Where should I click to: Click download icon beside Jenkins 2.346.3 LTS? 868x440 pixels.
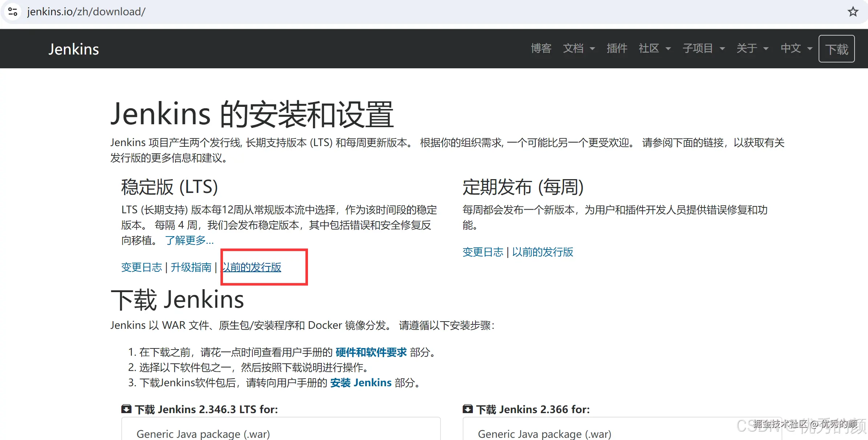(x=126, y=409)
